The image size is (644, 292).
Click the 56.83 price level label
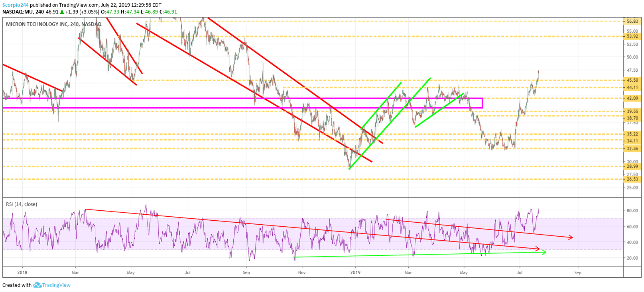click(632, 22)
